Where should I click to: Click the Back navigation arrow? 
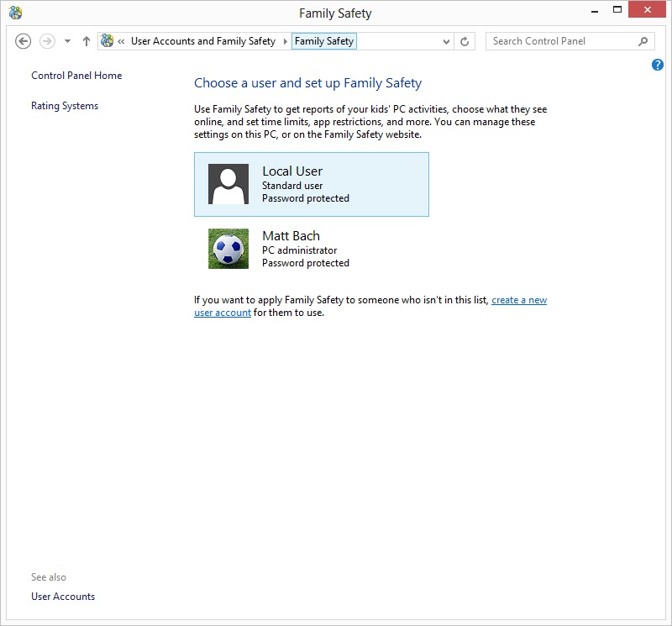coord(24,41)
